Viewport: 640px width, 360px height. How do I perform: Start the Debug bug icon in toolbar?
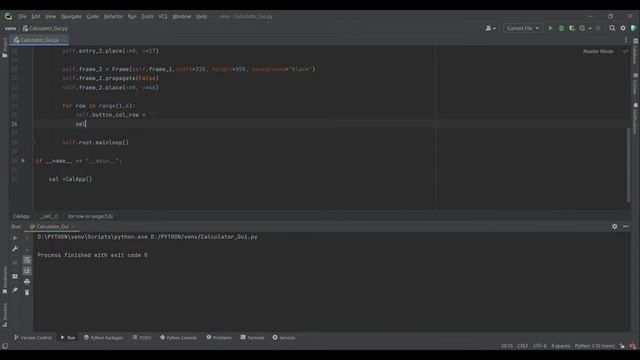pos(561,28)
